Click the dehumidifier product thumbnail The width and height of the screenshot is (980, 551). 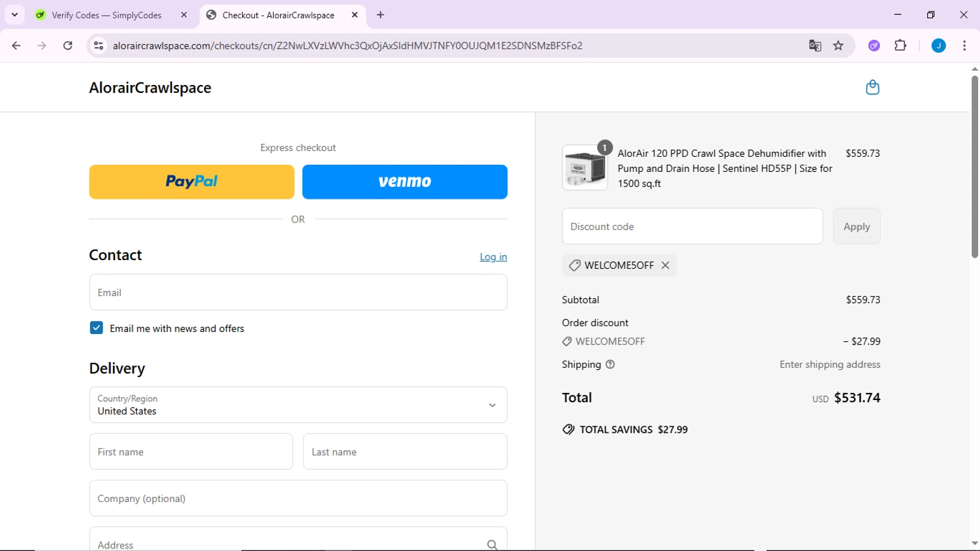pyautogui.click(x=585, y=168)
